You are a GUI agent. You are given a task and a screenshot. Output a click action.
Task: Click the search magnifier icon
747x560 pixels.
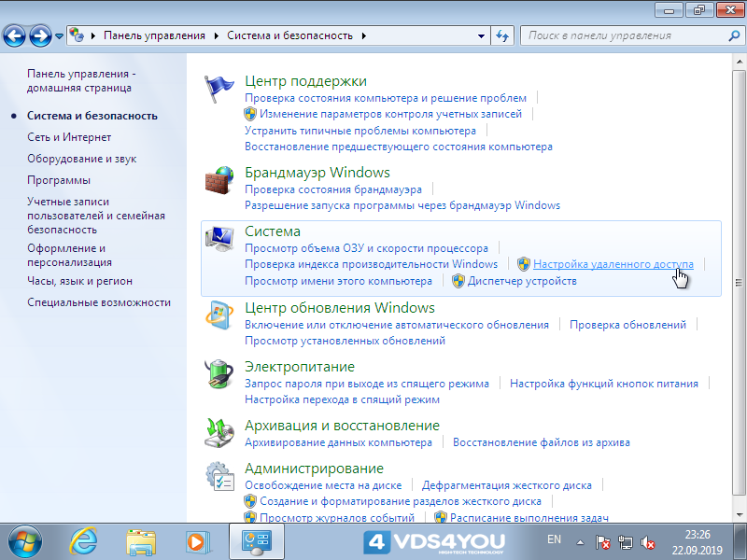click(734, 35)
